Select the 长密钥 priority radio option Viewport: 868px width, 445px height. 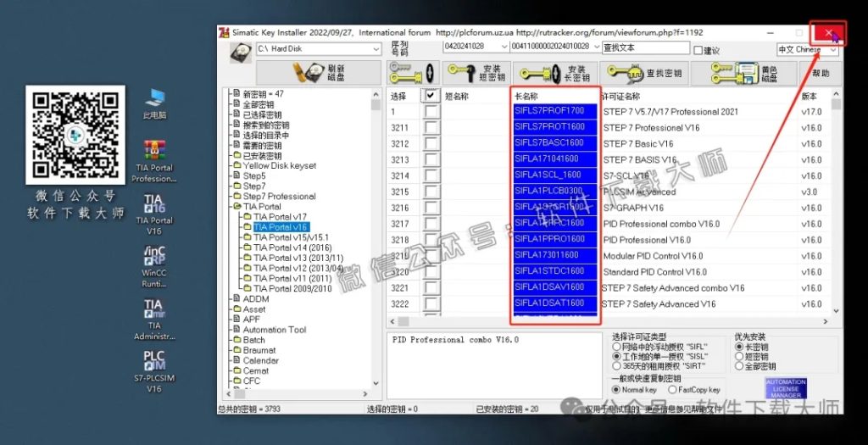coord(739,347)
